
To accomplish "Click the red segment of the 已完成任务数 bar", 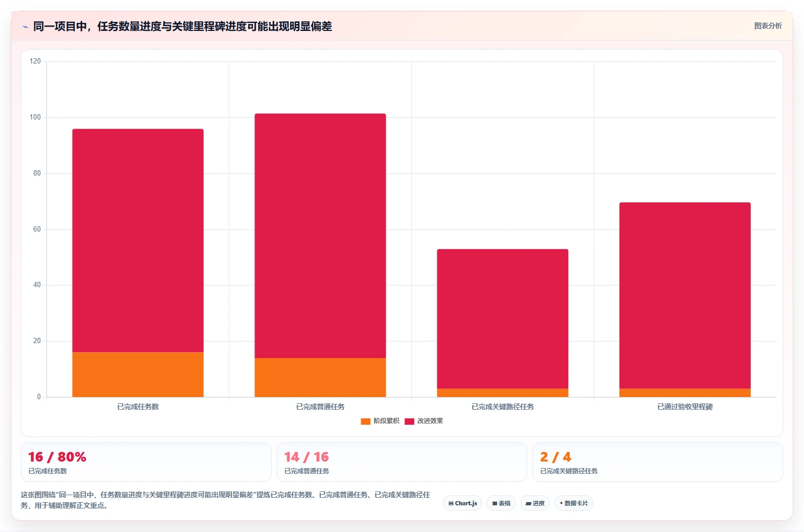I will point(138,241).
